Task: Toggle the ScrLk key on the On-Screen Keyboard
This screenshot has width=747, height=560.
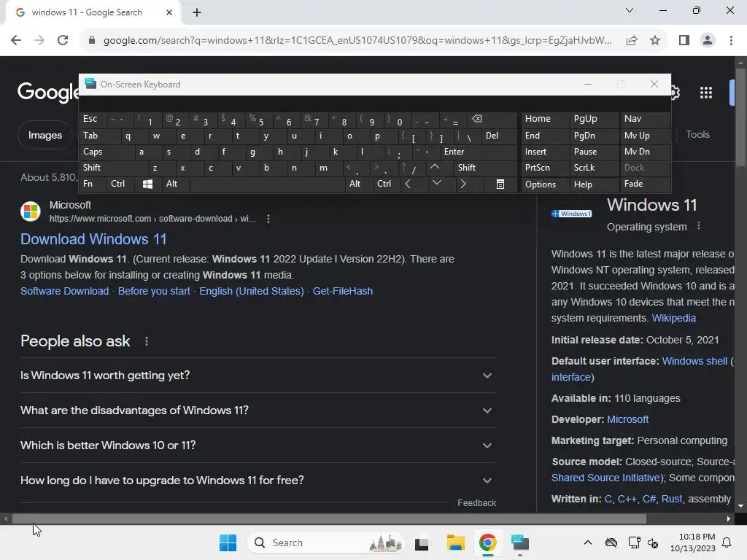Action: click(593, 168)
